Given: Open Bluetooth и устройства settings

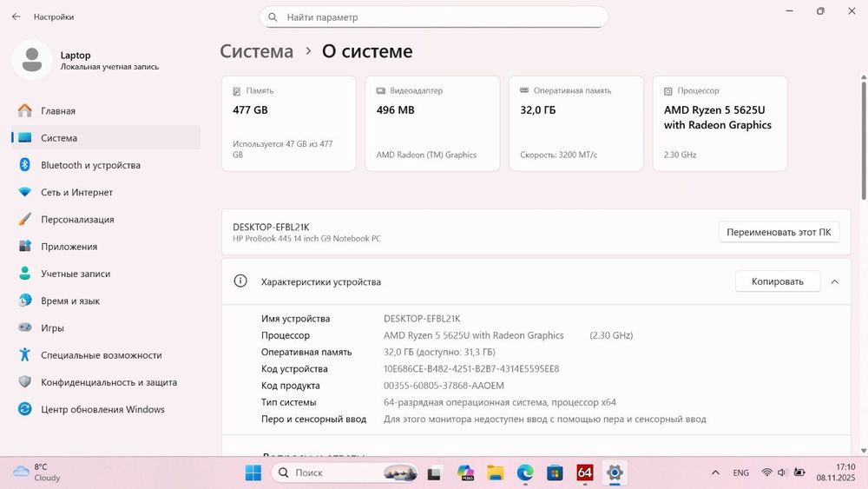Looking at the screenshot, I should coord(106,164).
